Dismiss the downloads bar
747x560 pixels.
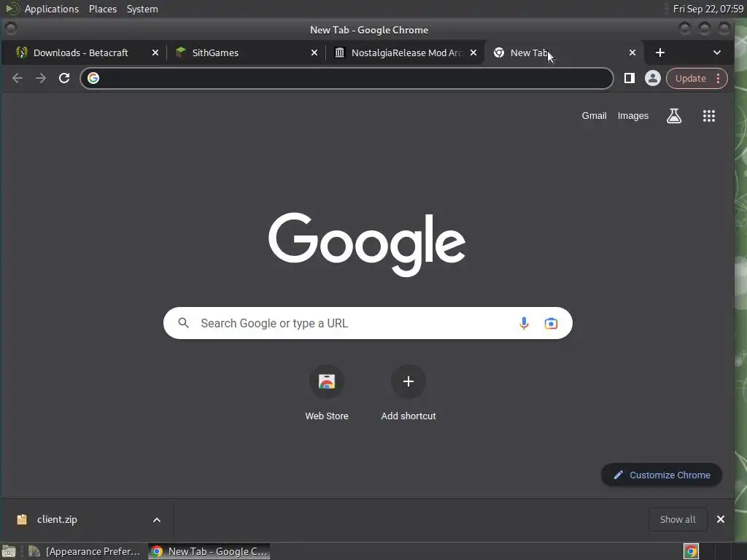click(x=721, y=519)
